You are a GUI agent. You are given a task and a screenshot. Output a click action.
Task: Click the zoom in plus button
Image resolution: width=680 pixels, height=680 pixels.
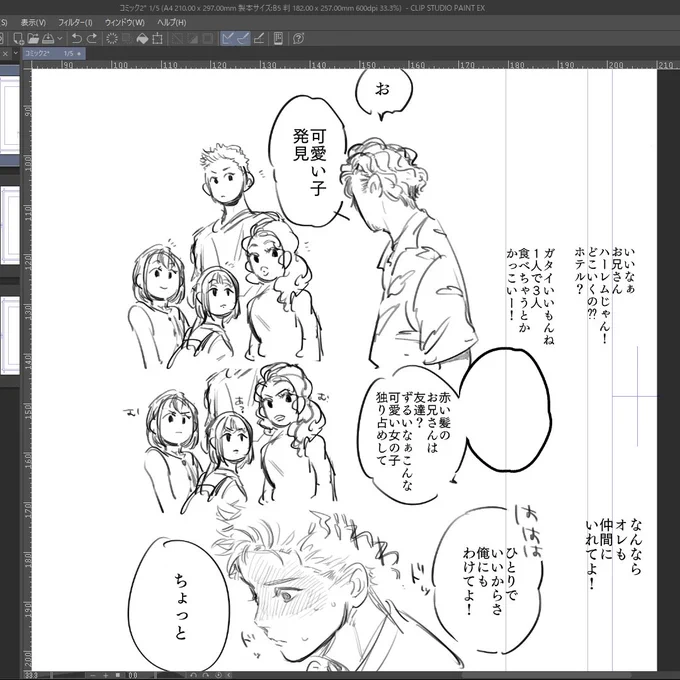point(105,675)
